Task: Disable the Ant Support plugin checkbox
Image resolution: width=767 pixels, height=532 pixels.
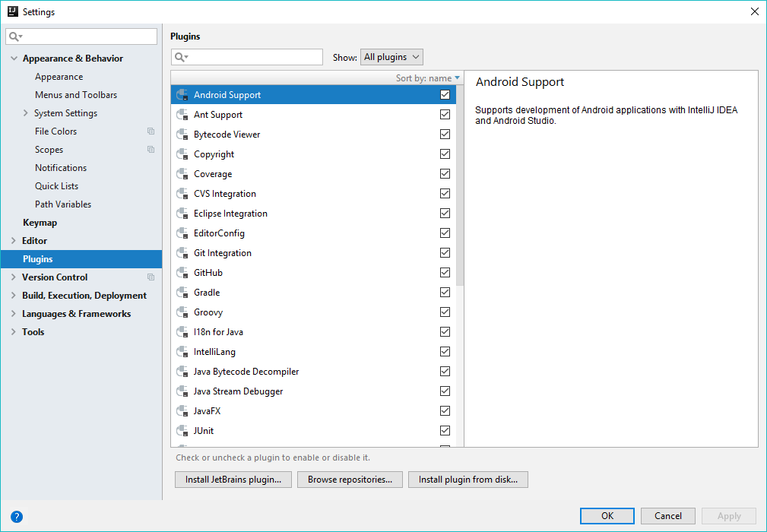Action: point(445,115)
